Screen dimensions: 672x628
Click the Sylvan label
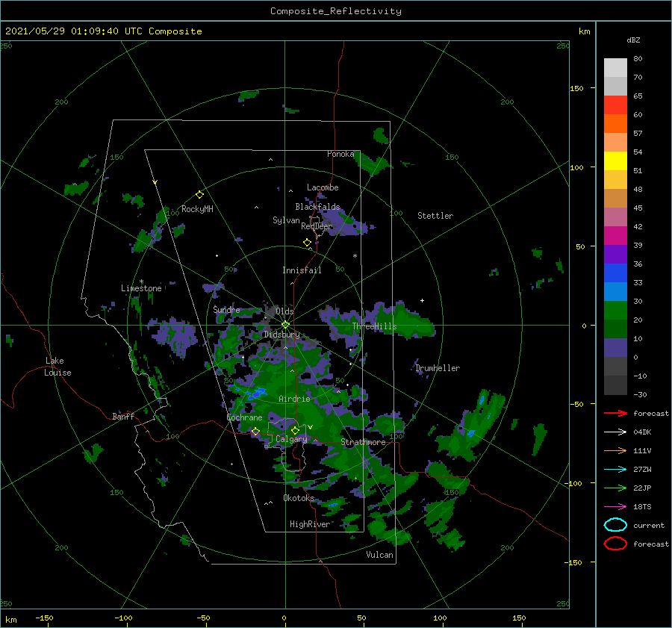coord(286,220)
